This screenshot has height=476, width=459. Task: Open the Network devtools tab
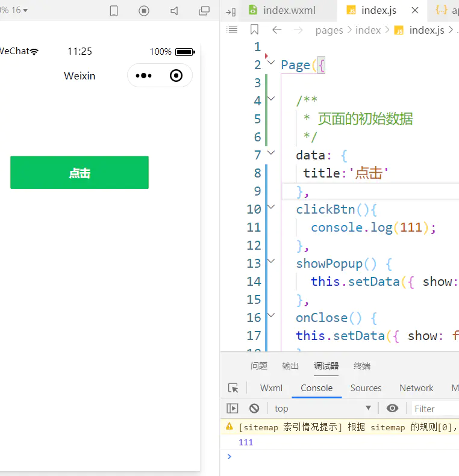[416, 388]
